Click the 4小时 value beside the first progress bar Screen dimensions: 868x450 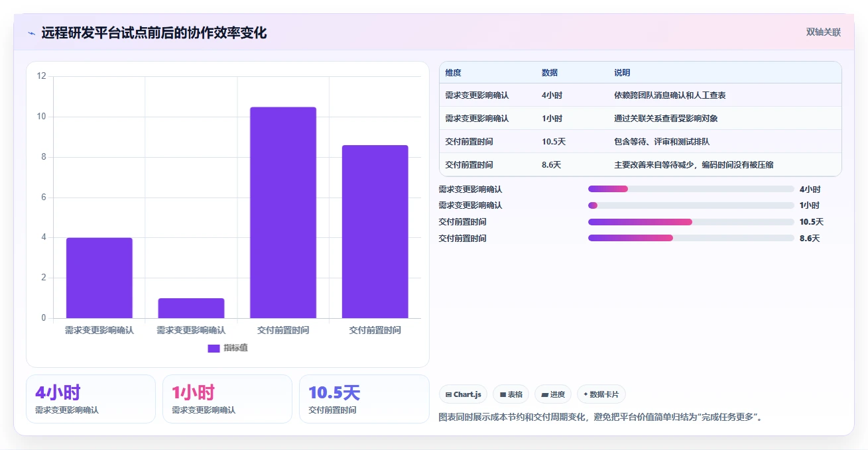(810, 189)
